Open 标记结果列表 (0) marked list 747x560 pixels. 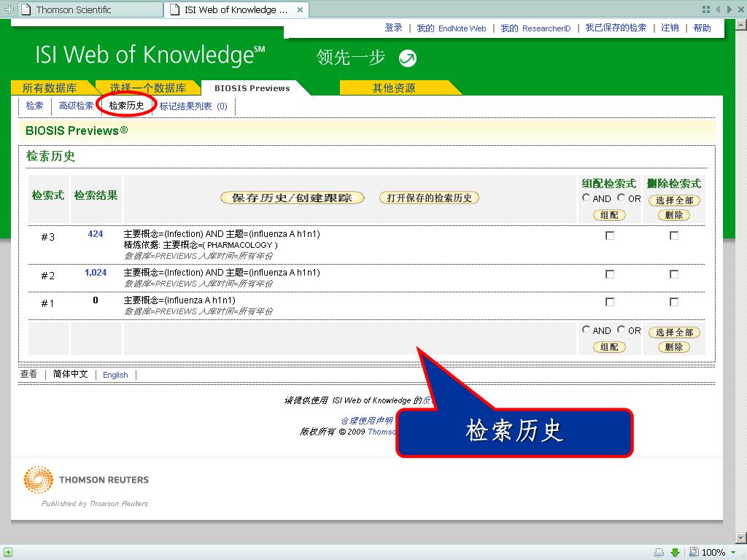193,106
